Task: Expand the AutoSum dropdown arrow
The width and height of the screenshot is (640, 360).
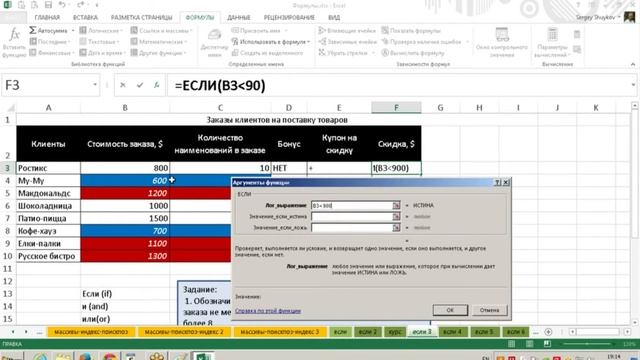Action: pos(73,31)
